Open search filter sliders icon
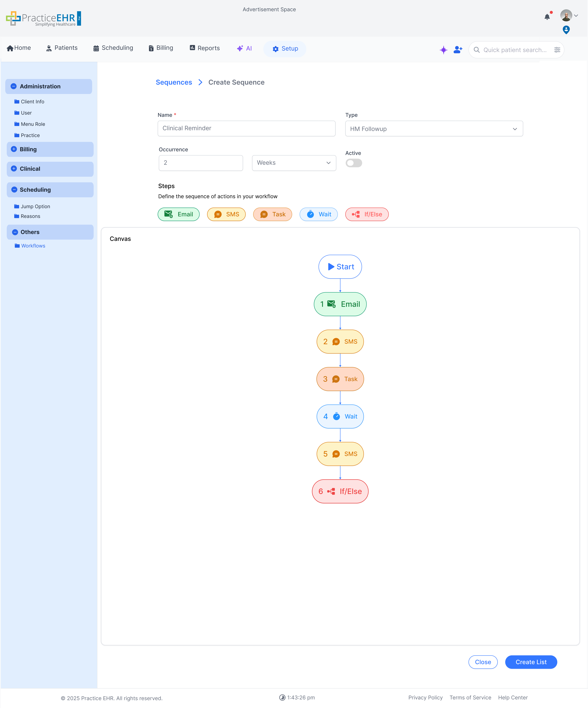Viewport: 588px width, 708px height. [557, 50]
